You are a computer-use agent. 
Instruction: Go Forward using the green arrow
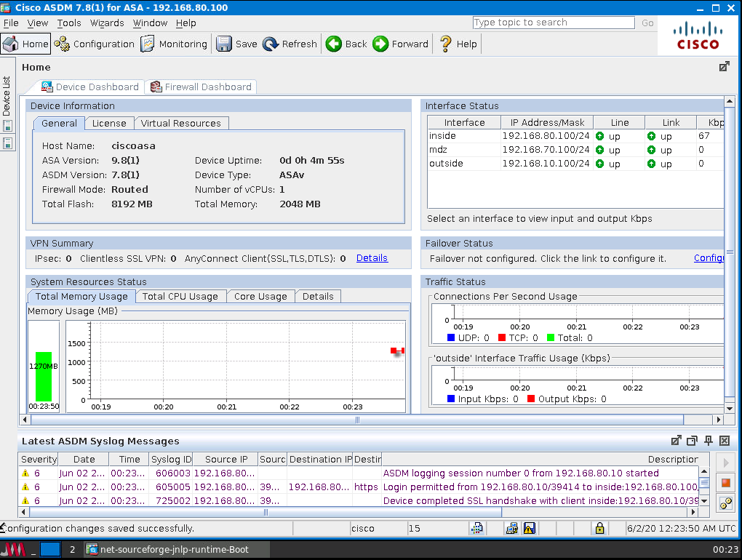pos(400,44)
